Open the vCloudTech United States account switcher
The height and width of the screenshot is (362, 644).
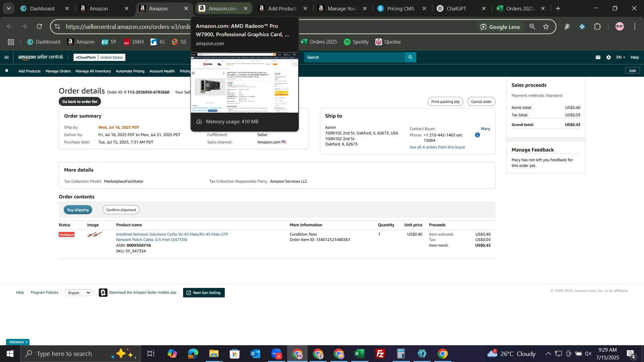click(99, 57)
